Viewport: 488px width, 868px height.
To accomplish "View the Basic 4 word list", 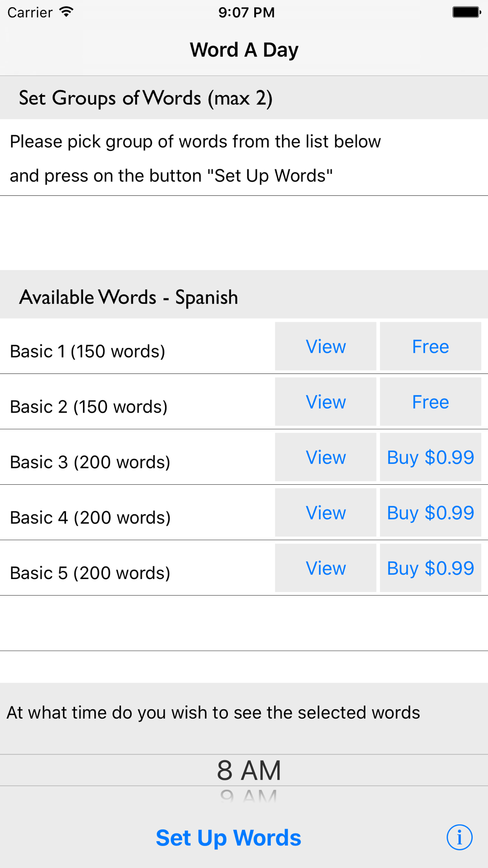I will coord(325,513).
